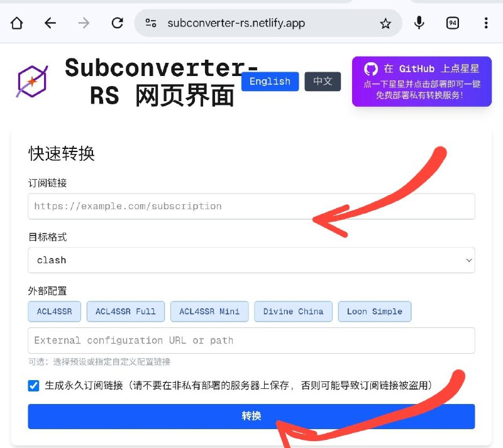Image resolution: width=503 pixels, height=448 pixels.
Task: Open the browser three-dot menu
Action: click(486, 23)
